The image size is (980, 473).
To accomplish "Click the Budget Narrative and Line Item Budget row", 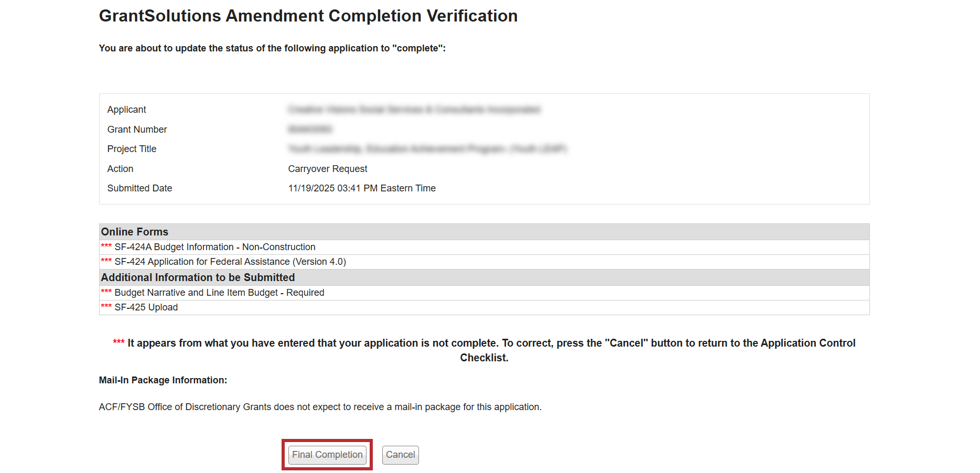I will 219,293.
